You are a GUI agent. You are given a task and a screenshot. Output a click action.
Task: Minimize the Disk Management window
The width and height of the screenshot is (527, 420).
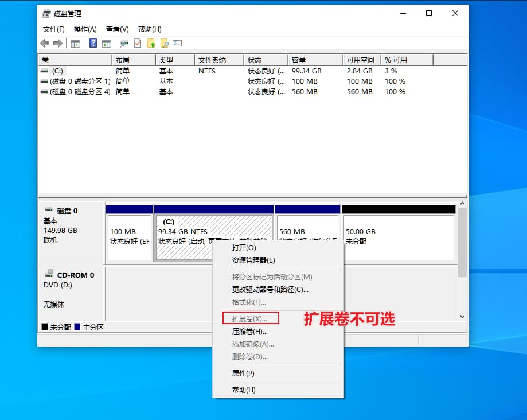[403, 13]
